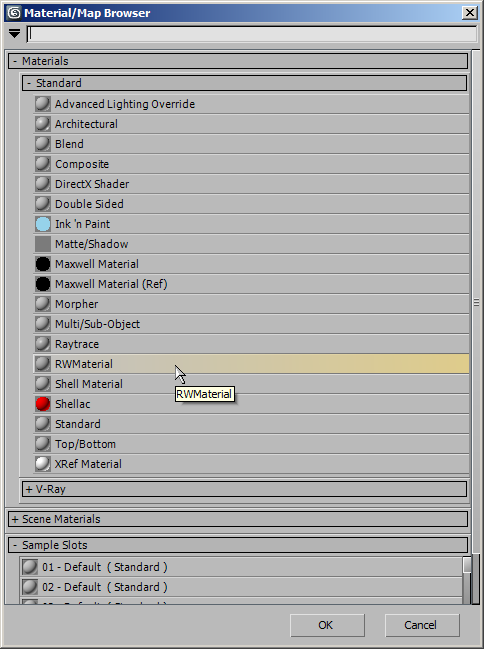The width and height of the screenshot is (484, 649).
Task: Click the Maxwell Material (Ref) black icon
Action: coord(43,284)
